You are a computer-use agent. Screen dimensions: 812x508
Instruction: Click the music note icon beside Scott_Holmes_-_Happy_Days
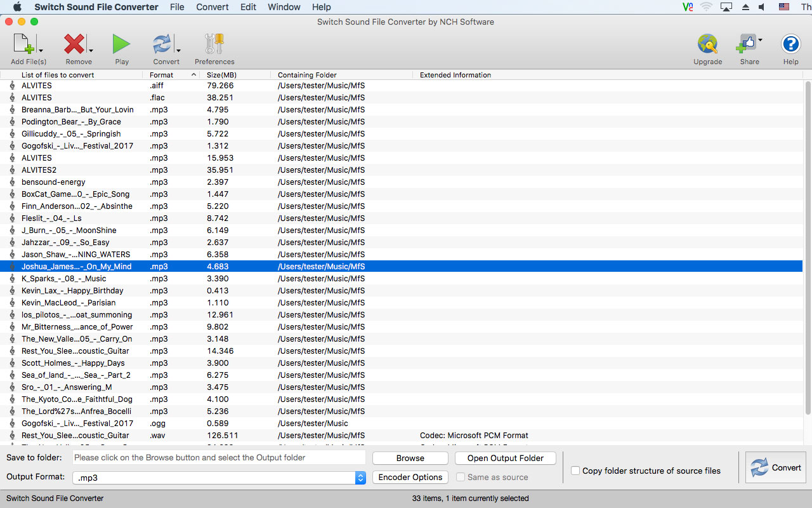[x=12, y=363]
